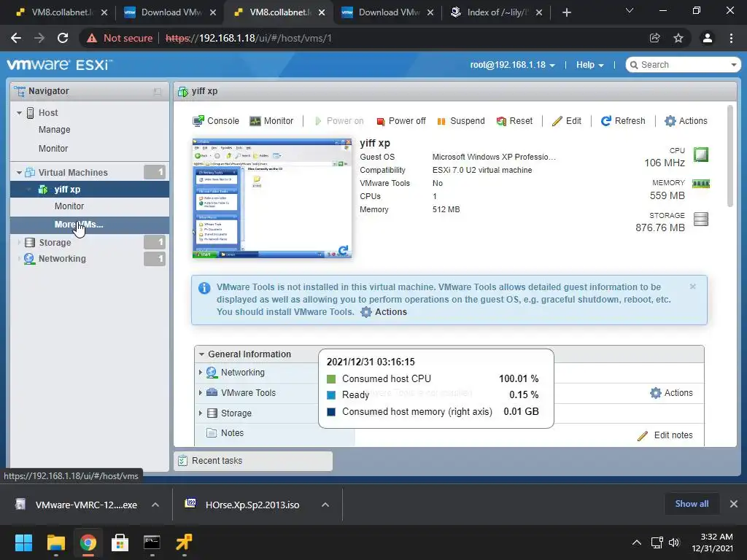Click the Power off button
The height and width of the screenshot is (560, 747).
coord(401,121)
